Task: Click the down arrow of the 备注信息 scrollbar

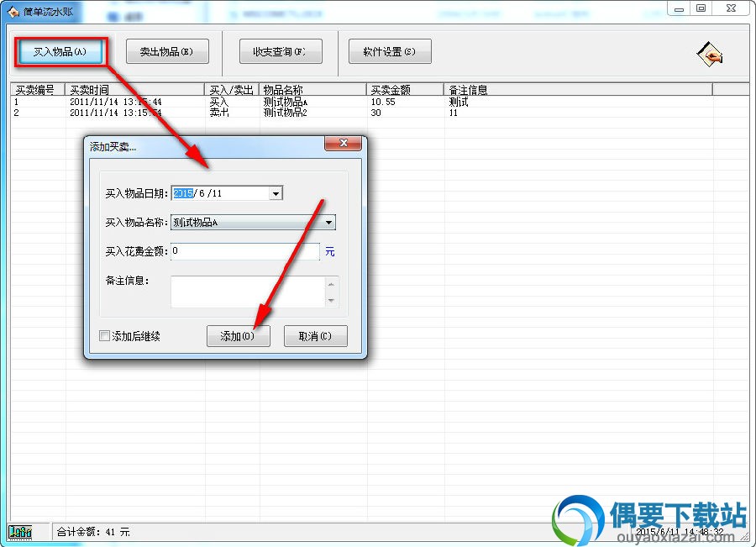Action: pyautogui.click(x=331, y=300)
